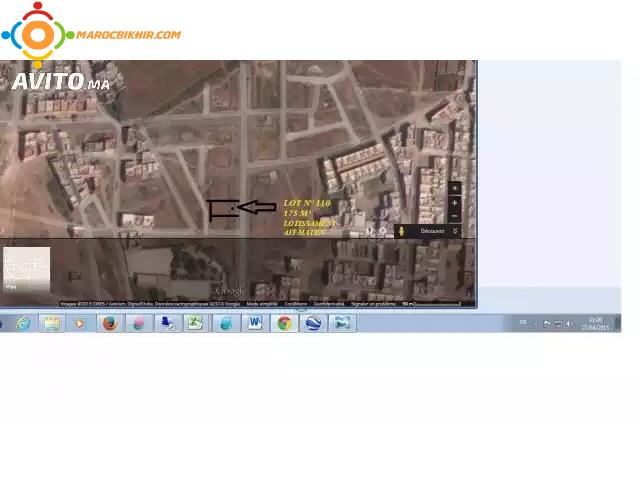Expand the Découvrir panel chevrons
This screenshot has height=480, width=640.
(455, 231)
